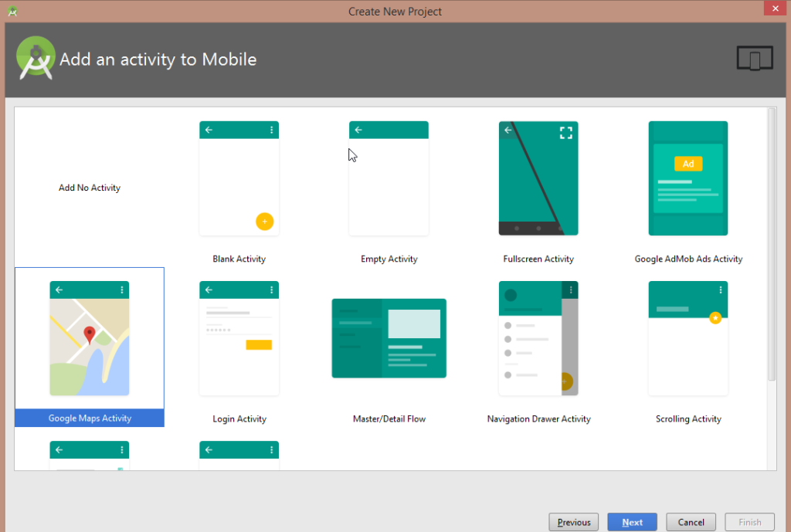The height and width of the screenshot is (532, 791).
Task: Click the Android Studio logo in the header
Action: [x=36, y=58]
